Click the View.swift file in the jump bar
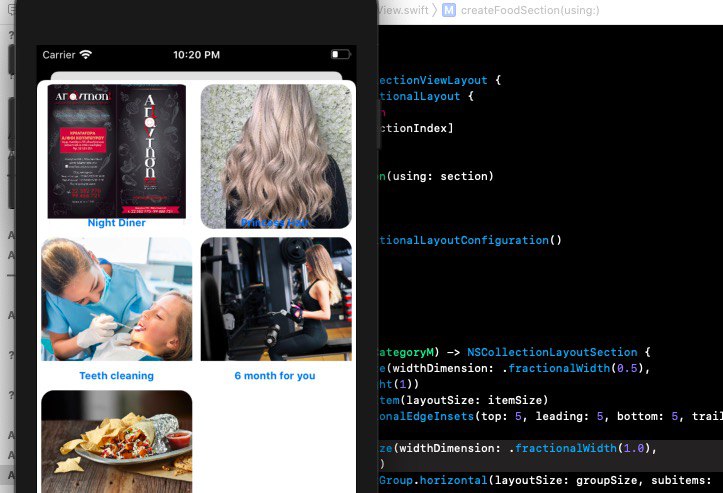Screen dimensions: 723x493 coord(403,10)
